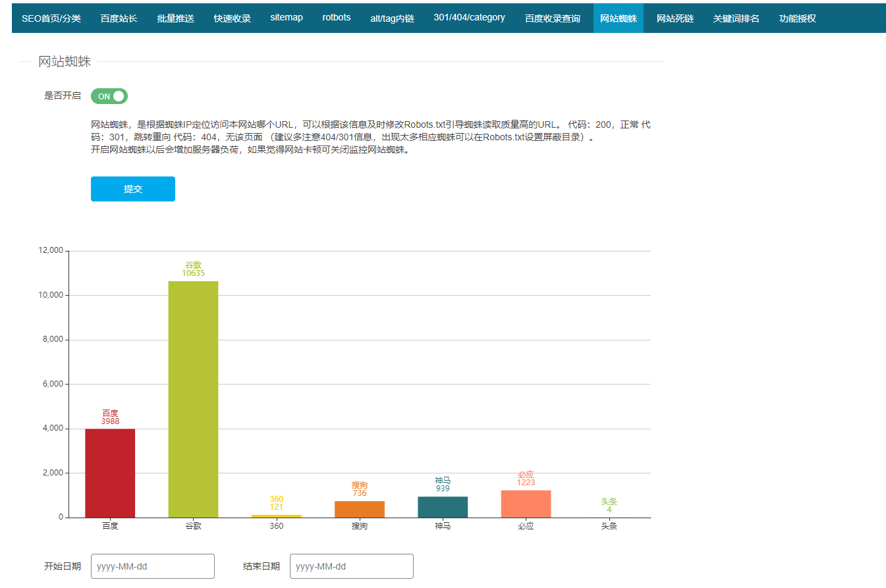Select the 关键词排名 tab

(735, 18)
